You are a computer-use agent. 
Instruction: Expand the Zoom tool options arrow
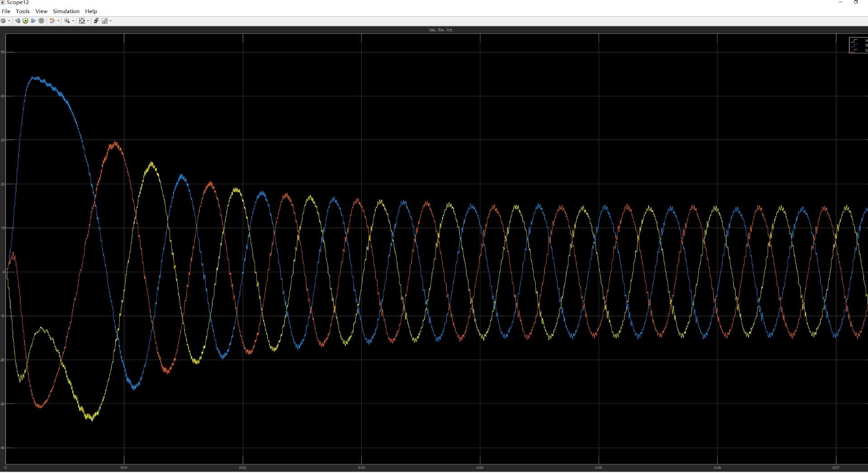(73, 21)
